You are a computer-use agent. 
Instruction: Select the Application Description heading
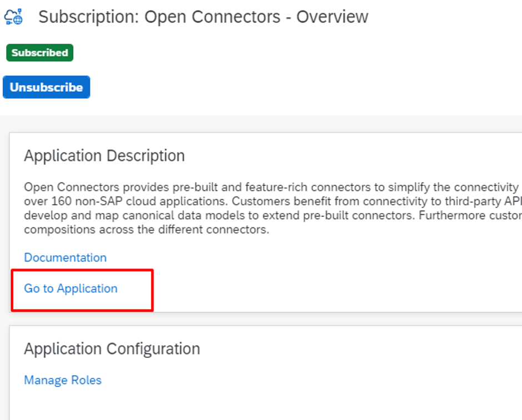[104, 156]
